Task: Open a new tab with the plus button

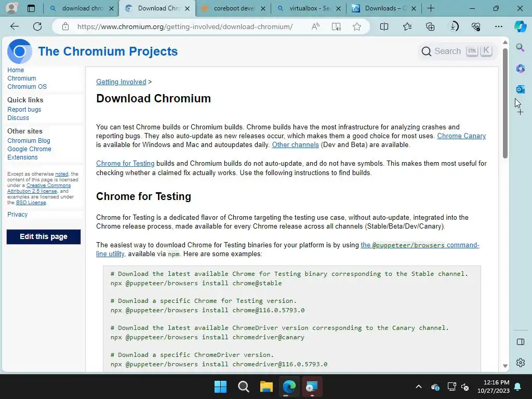Action: coord(431,8)
